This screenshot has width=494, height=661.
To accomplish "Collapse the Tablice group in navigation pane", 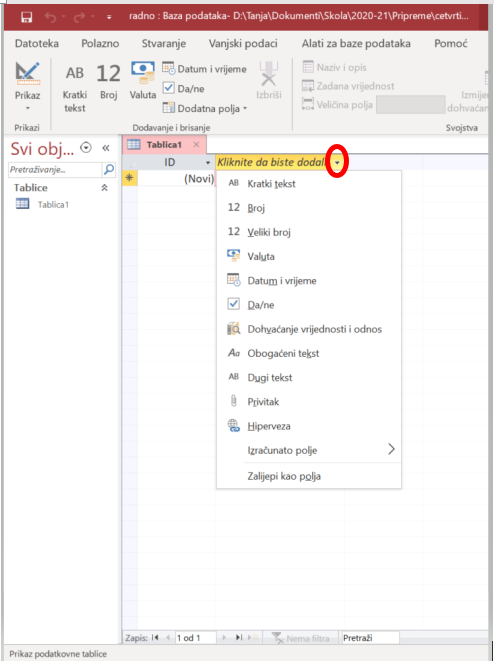I will pyautogui.click(x=104, y=188).
